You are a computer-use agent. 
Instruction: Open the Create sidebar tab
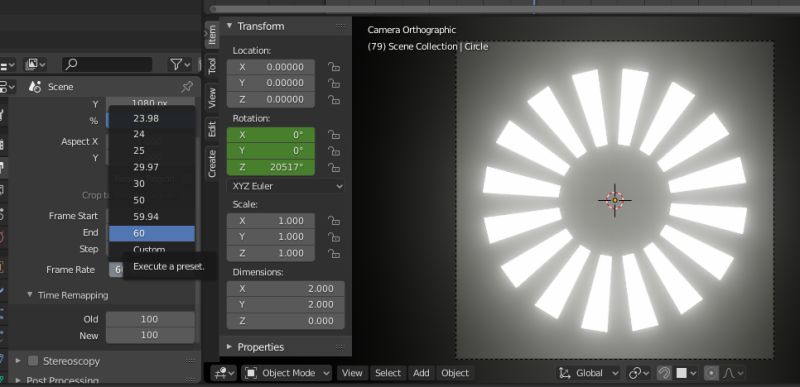pos(212,164)
